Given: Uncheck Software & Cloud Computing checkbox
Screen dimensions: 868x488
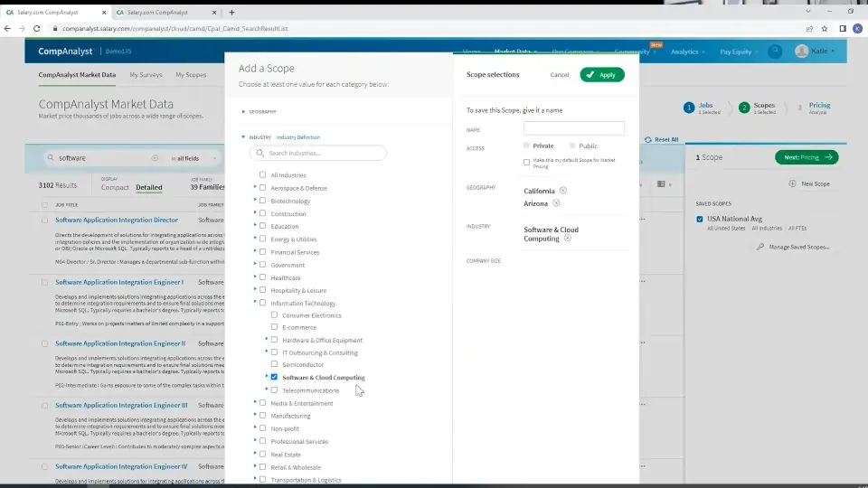Looking at the screenshot, I should point(274,377).
